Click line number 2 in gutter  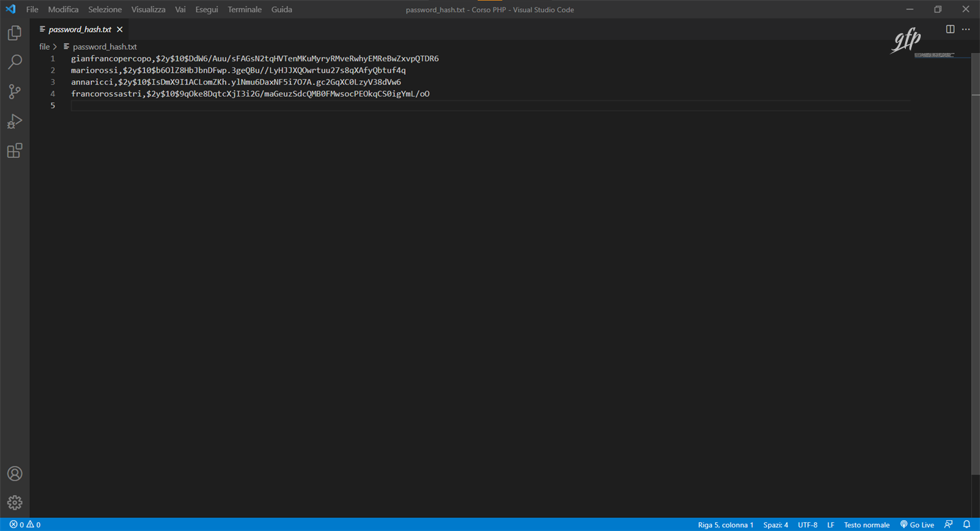[52, 70]
